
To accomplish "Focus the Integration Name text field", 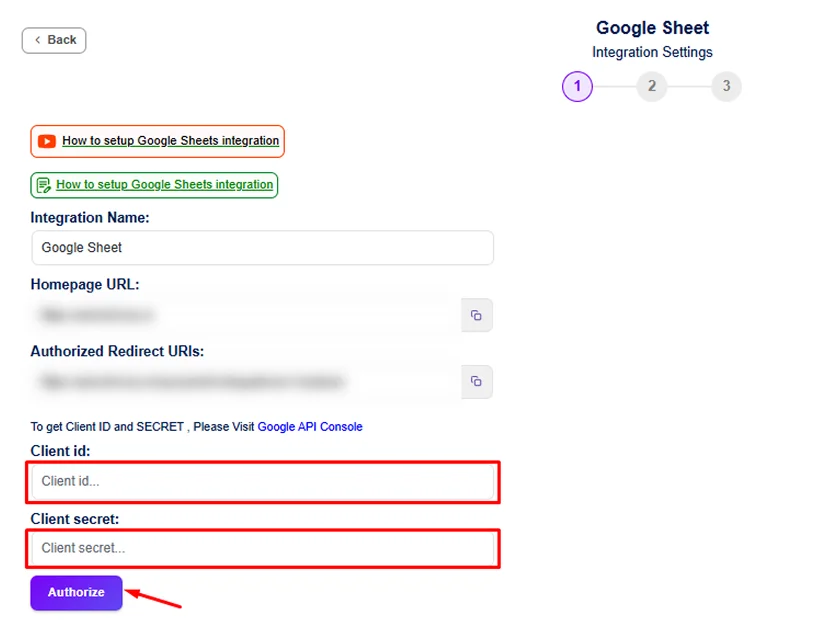I will [262, 247].
